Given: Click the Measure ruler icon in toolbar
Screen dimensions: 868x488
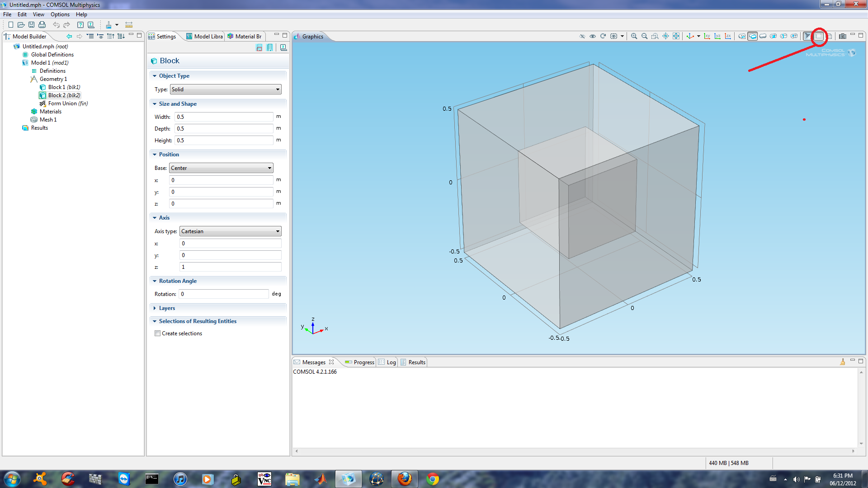Looking at the screenshot, I should (129, 25).
